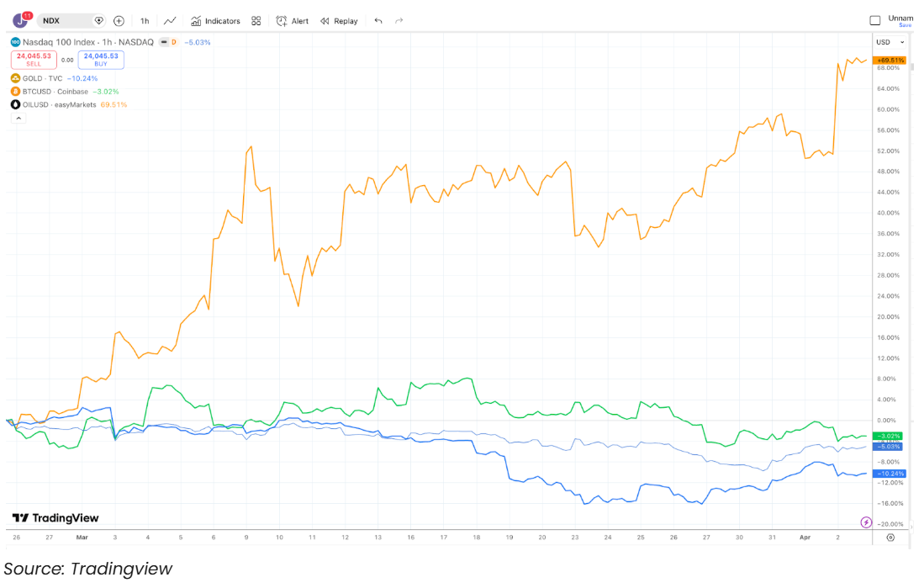Click the chart style line icon
This screenshot has height=588, width=924.
[169, 20]
